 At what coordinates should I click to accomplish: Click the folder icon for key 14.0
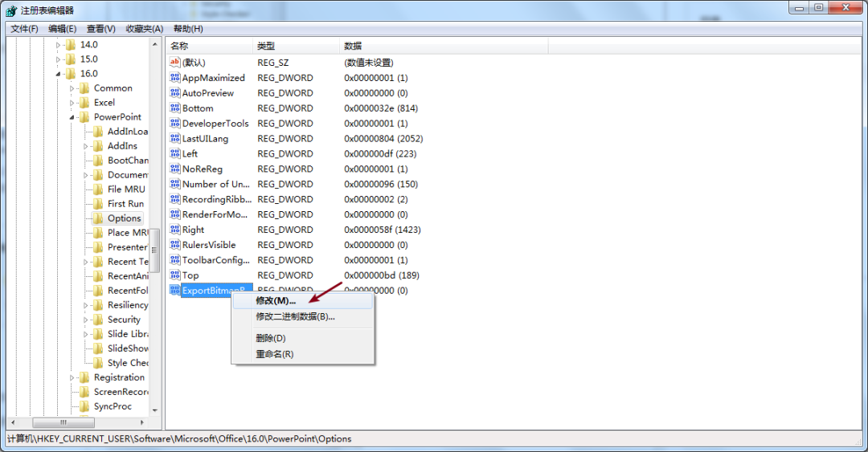(70, 45)
